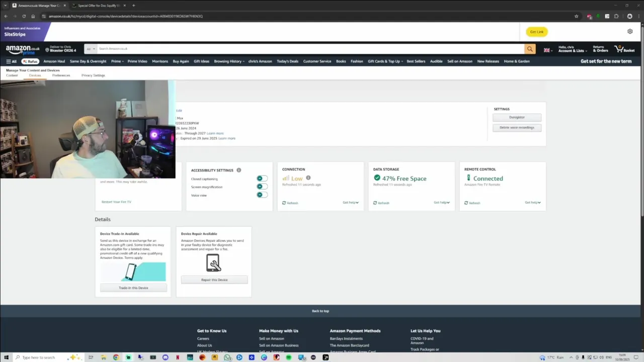Click the Amazon search input field

coord(310,49)
